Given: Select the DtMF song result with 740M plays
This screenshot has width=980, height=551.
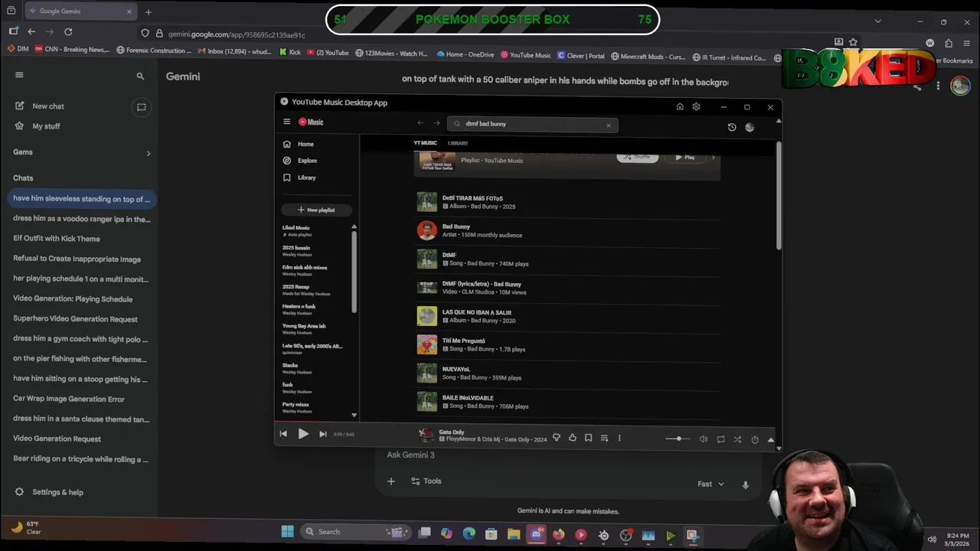Looking at the screenshot, I should (567, 259).
